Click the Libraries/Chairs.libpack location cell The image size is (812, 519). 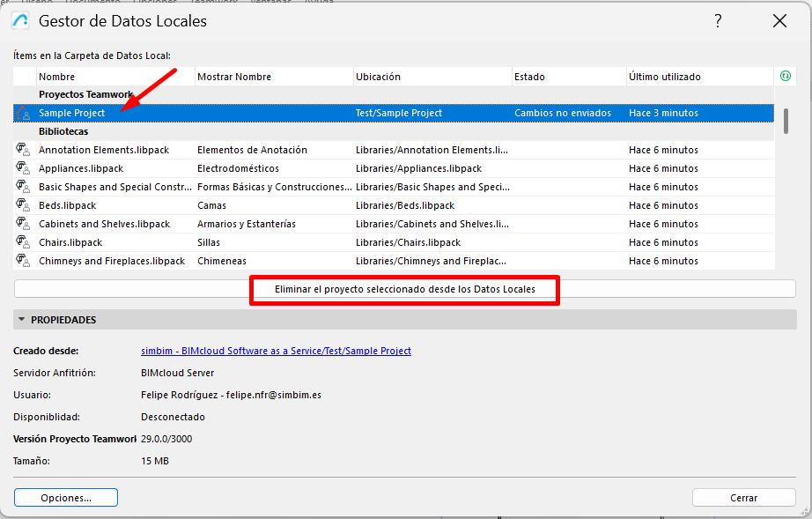tap(408, 242)
